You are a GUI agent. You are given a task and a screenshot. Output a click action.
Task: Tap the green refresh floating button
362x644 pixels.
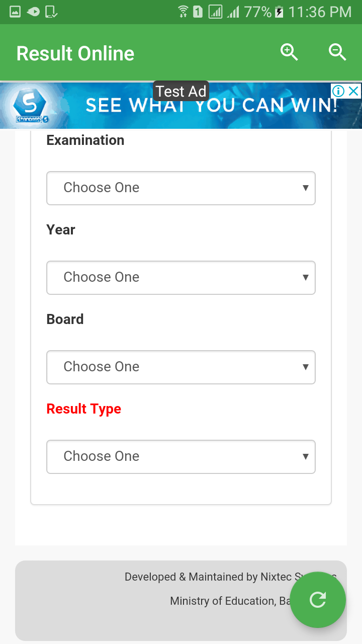pyautogui.click(x=318, y=600)
